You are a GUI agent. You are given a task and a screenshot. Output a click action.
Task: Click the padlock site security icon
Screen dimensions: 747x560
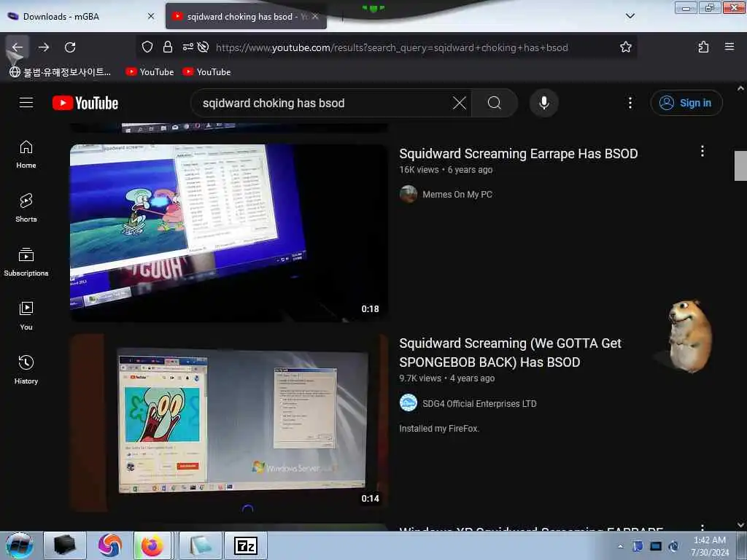pos(168,47)
